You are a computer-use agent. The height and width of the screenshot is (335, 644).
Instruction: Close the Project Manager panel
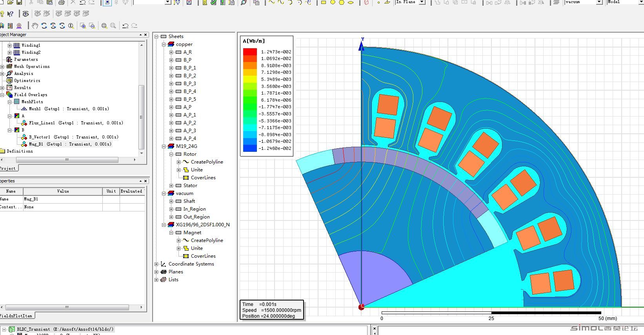click(x=146, y=35)
